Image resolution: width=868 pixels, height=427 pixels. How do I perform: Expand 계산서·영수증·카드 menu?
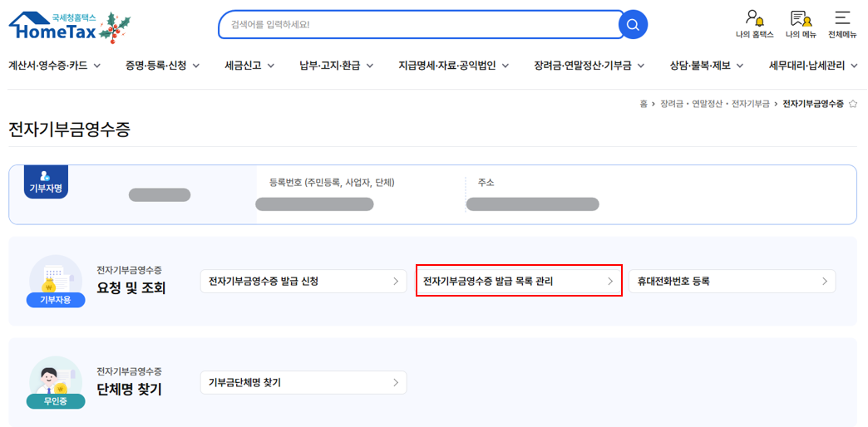[x=54, y=66]
